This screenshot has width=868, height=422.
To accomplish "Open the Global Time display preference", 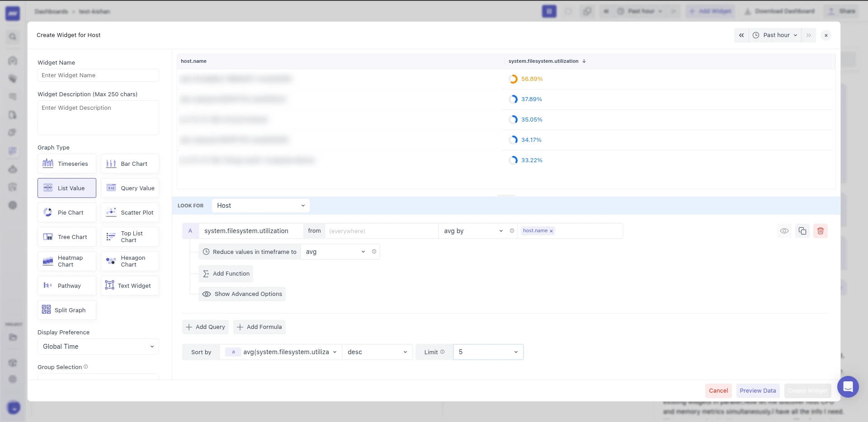I will tap(98, 347).
